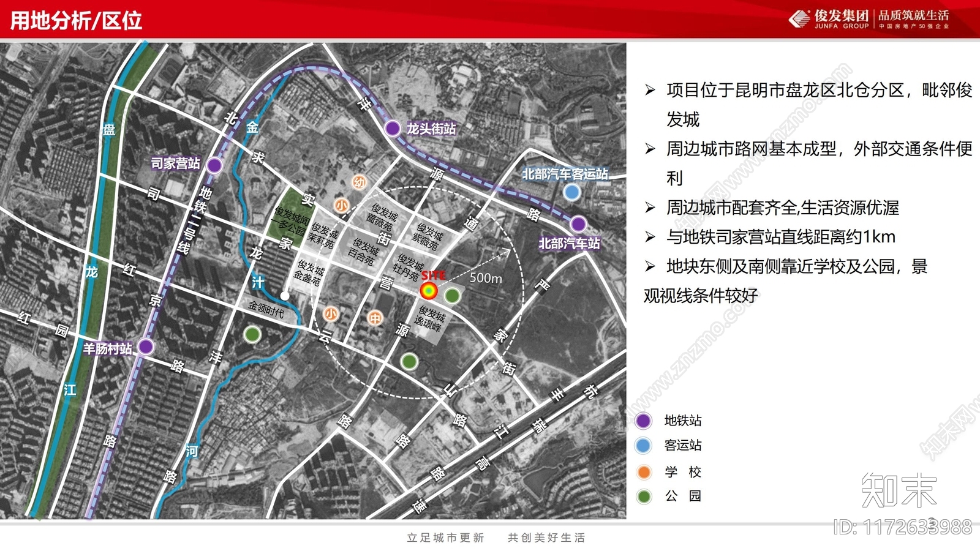This screenshot has width=980, height=551.
Task: Click the 北部汽车站 purple metro marker
Action: click(578, 224)
